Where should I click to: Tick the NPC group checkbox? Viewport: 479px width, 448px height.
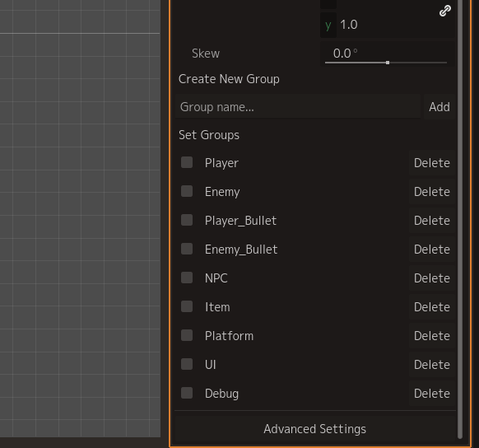pos(187,278)
